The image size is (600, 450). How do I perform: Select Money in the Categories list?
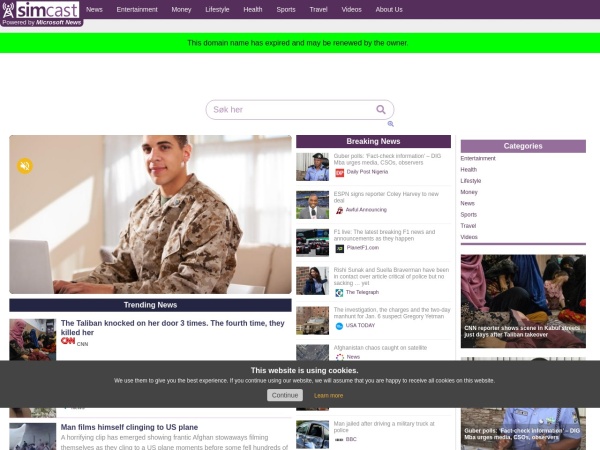tap(469, 192)
